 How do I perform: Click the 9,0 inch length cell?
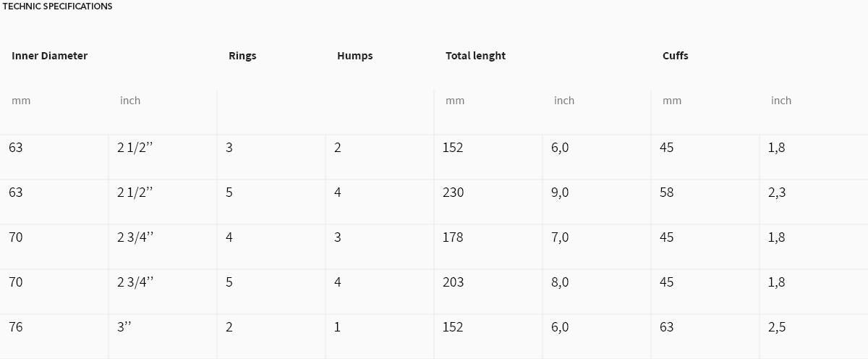pos(560,193)
